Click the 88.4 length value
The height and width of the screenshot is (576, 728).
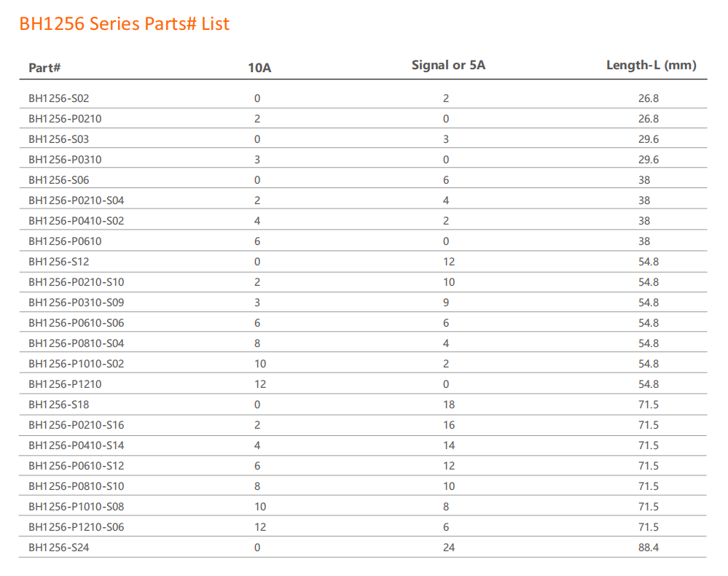(x=649, y=548)
